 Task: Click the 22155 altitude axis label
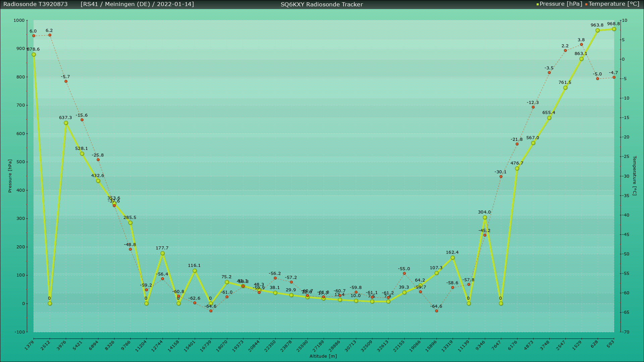click(x=399, y=346)
